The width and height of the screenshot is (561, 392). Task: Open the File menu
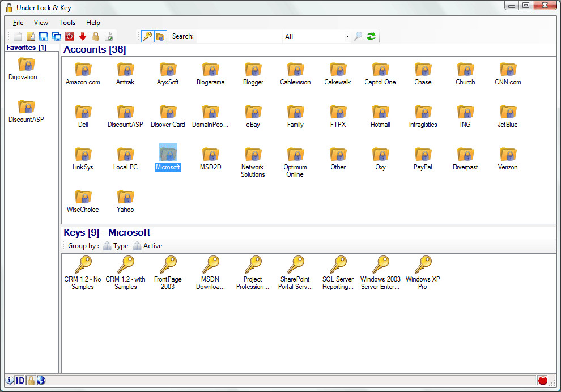coord(18,23)
